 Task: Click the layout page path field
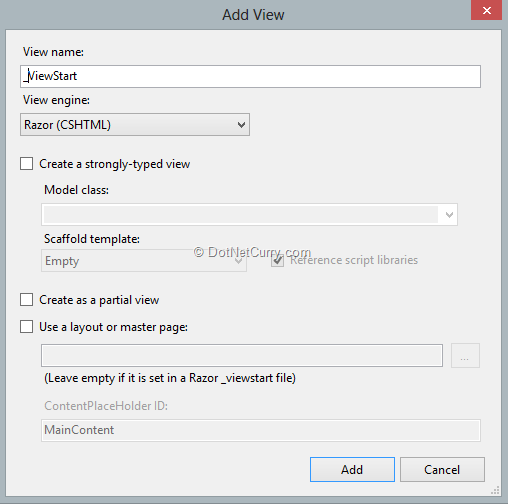[x=242, y=356]
